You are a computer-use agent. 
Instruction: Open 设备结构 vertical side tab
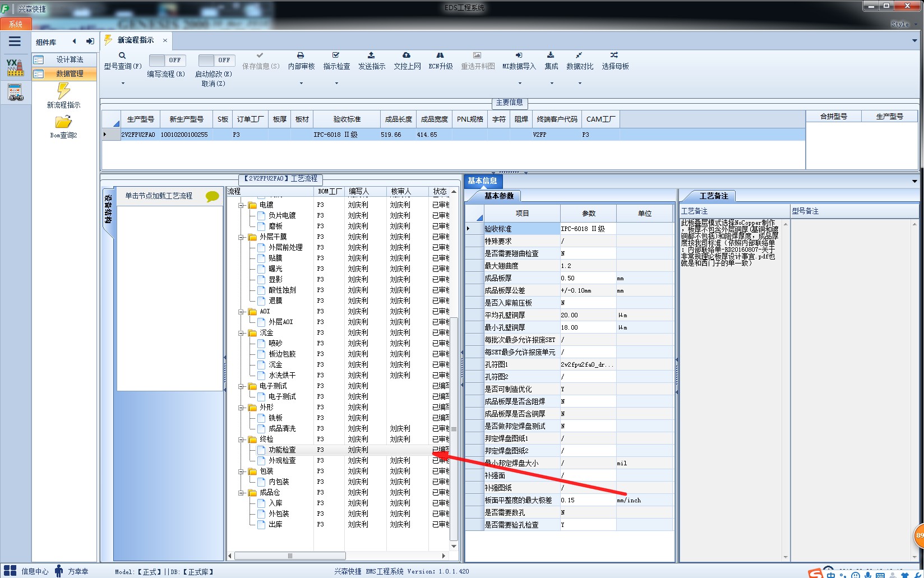108,209
